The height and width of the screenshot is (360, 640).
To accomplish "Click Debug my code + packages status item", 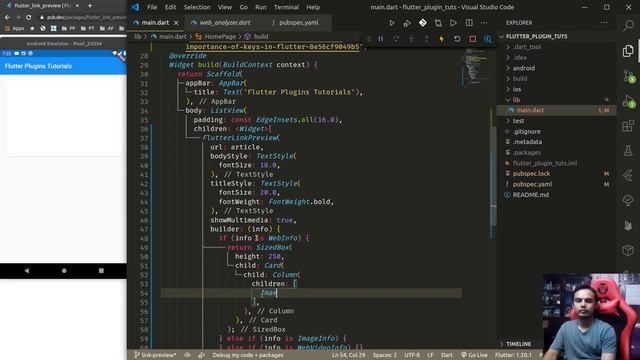I will click(247, 355).
